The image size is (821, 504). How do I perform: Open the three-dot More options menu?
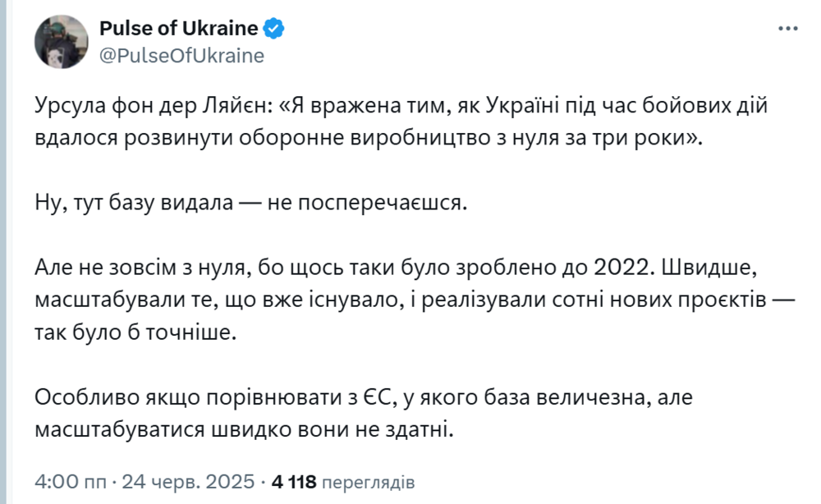[x=787, y=30]
